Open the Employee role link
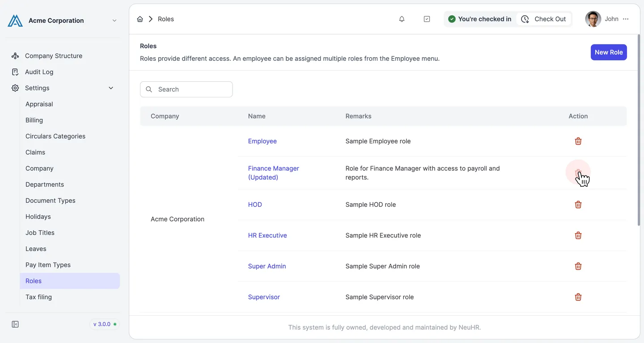 coord(263,141)
